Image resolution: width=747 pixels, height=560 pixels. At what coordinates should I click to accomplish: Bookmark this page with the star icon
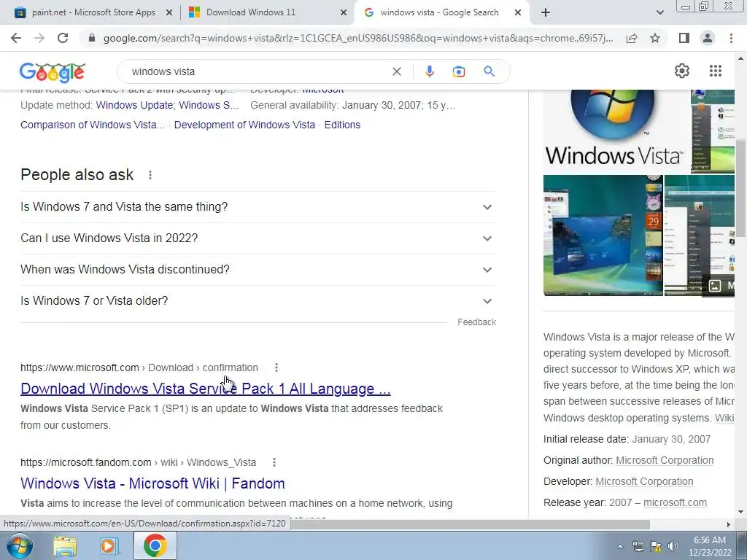[x=655, y=38]
